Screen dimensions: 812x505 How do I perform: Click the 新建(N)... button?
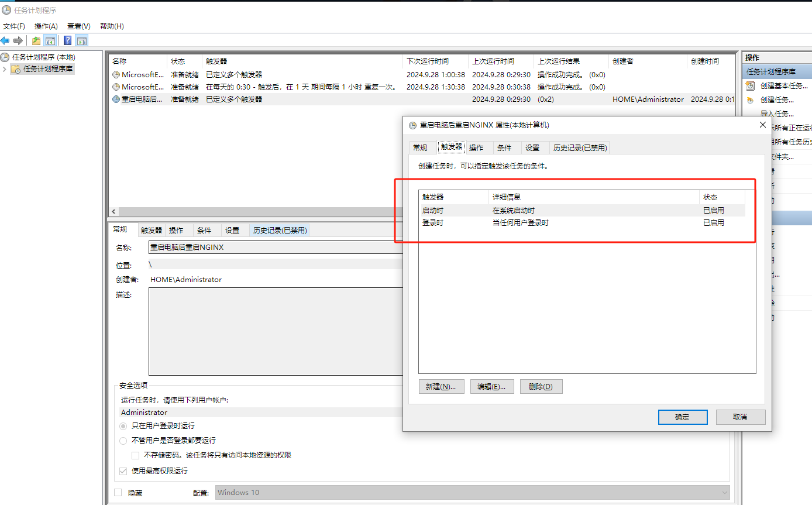point(441,387)
